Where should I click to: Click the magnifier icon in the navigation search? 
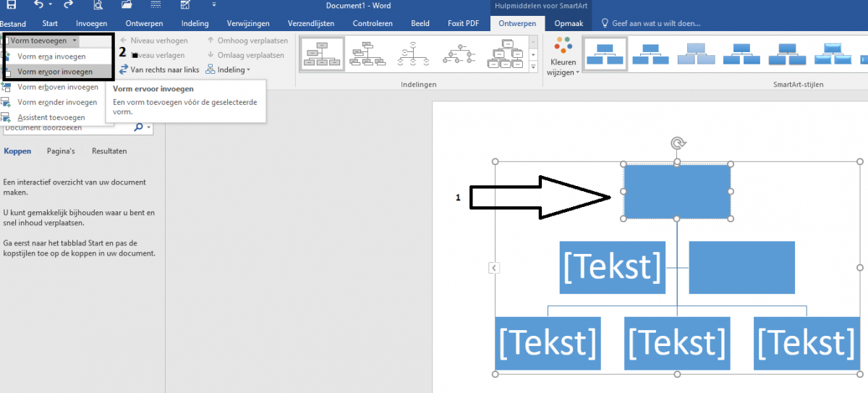[x=139, y=128]
